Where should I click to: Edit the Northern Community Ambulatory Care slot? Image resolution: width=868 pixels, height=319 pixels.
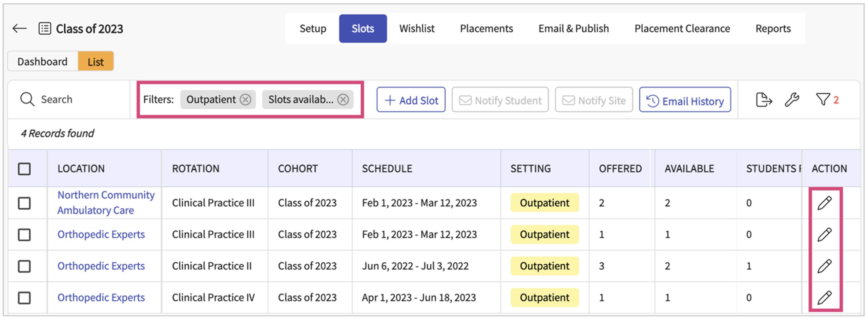tap(824, 203)
